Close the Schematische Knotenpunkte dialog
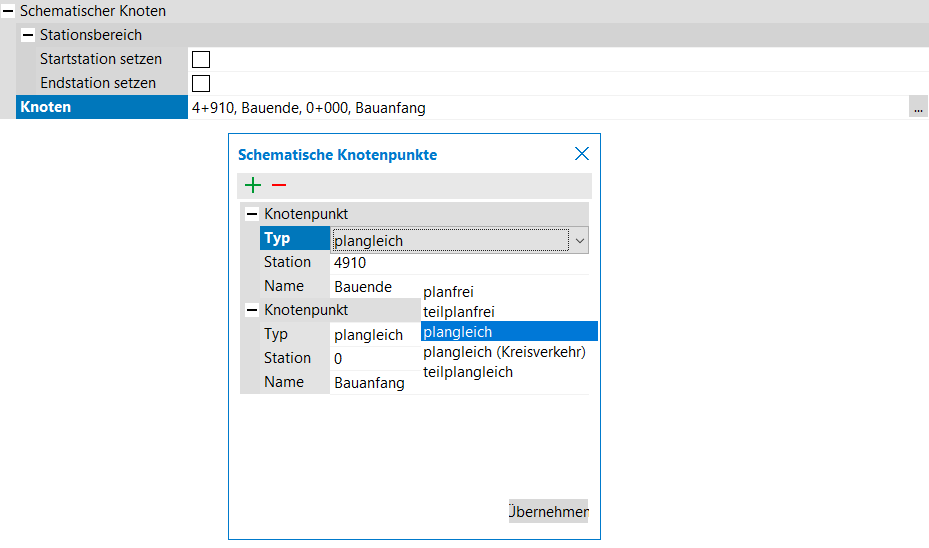This screenshot has height=548, width=929. (582, 154)
